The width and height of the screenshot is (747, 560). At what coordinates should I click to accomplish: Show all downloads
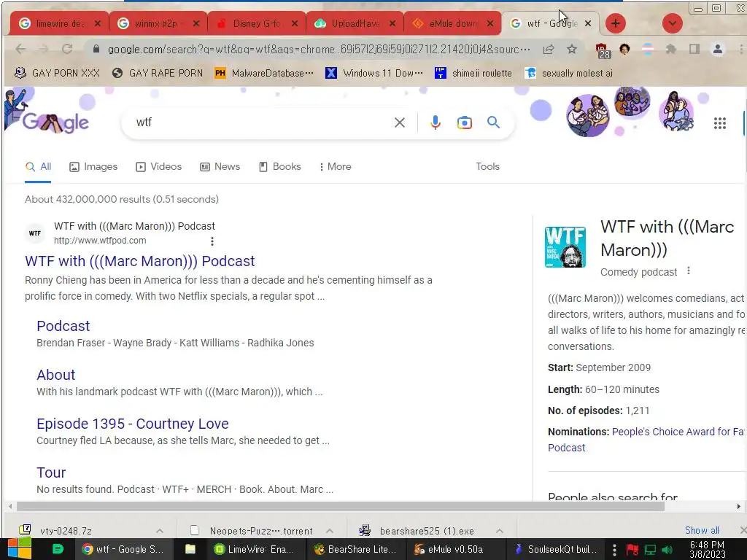click(x=702, y=531)
